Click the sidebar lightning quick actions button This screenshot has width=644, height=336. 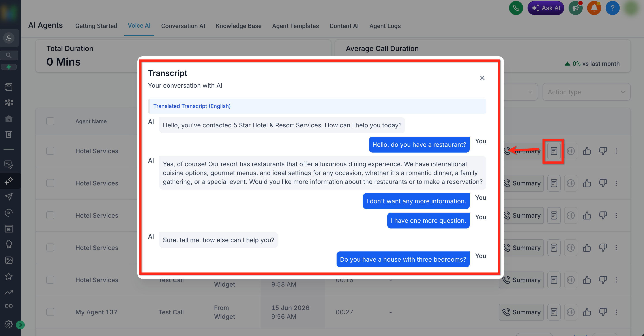[9, 67]
